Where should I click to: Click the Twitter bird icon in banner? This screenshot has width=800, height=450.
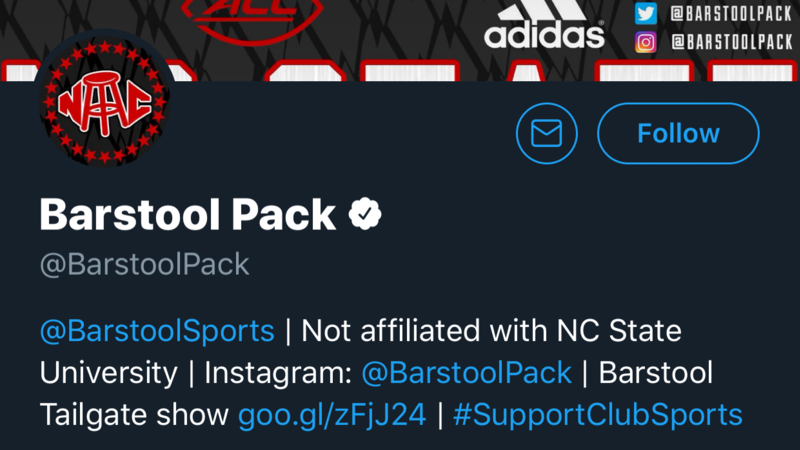point(646,13)
